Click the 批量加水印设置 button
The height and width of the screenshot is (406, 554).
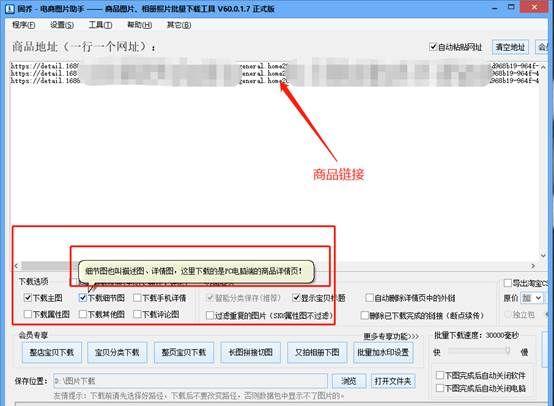(383, 352)
